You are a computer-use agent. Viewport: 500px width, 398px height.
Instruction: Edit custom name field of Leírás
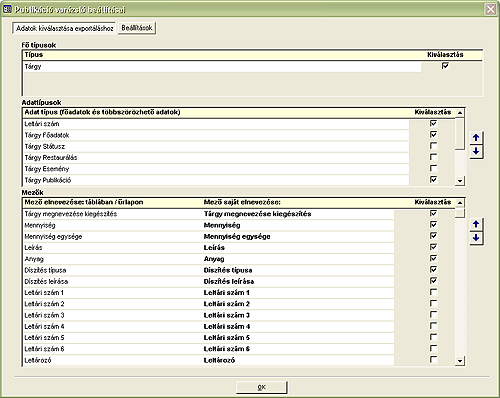[298, 248]
